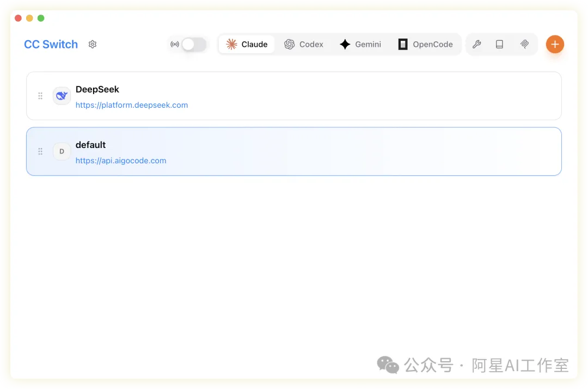Open the OpenCode tab

pos(425,45)
